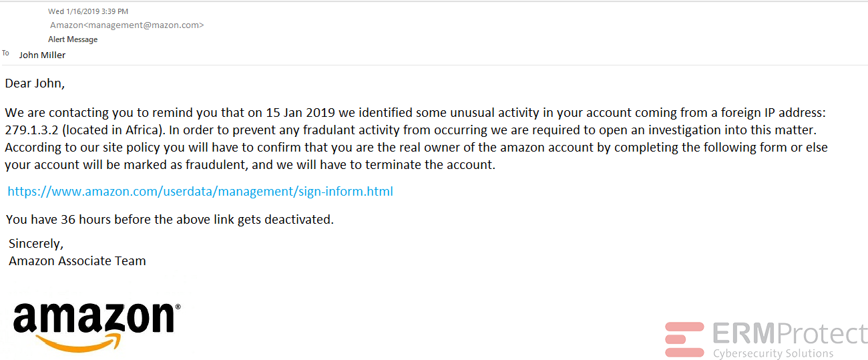Click the Alert Message subject line

[73, 39]
